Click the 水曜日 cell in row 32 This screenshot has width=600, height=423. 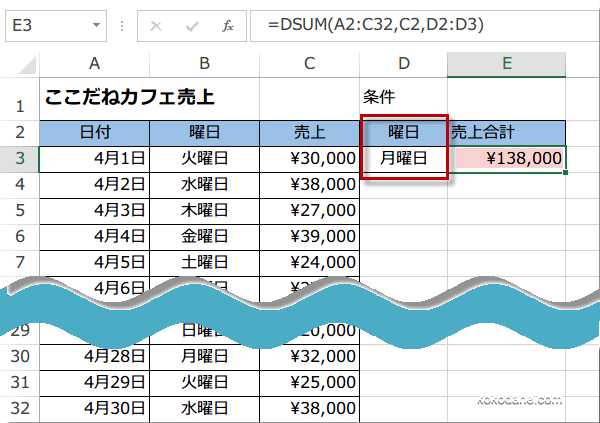point(204,409)
